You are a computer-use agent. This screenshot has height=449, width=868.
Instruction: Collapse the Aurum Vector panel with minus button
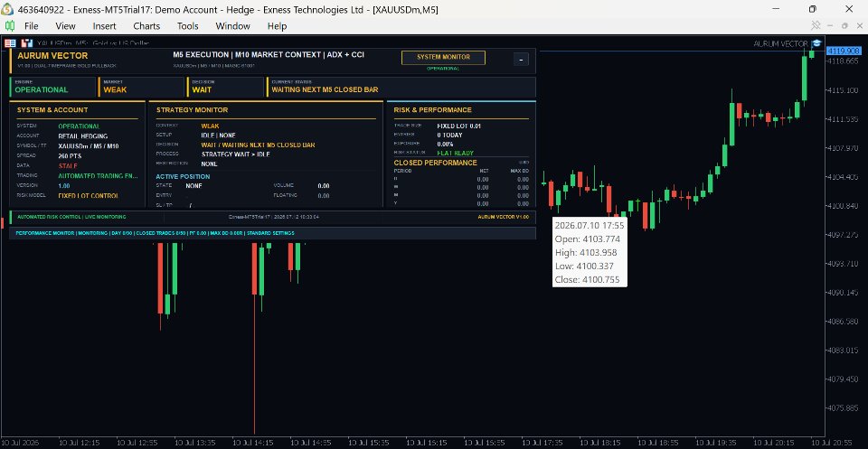coord(521,59)
